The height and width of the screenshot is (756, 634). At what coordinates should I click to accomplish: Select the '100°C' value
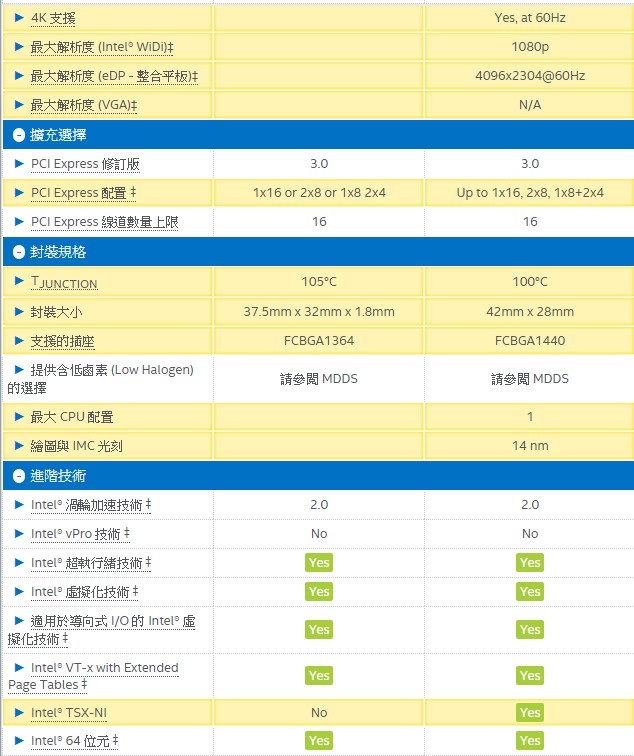point(530,281)
